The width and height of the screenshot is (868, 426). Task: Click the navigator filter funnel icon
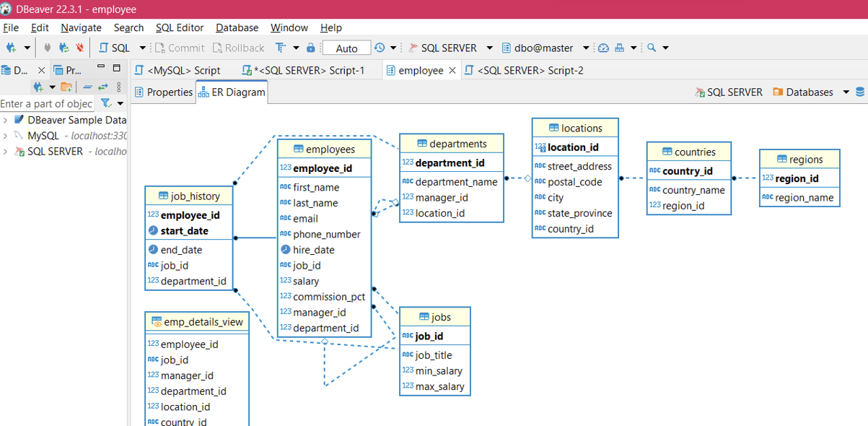pos(106,103)
